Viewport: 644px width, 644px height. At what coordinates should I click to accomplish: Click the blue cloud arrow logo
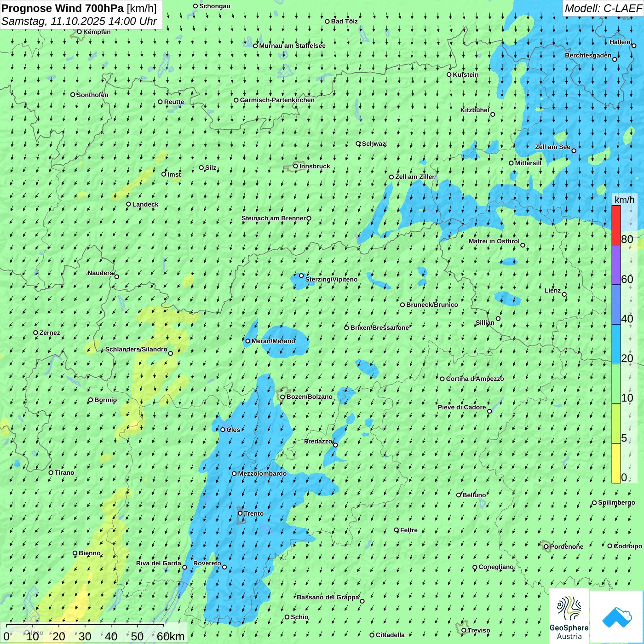(x=617, y=617)
